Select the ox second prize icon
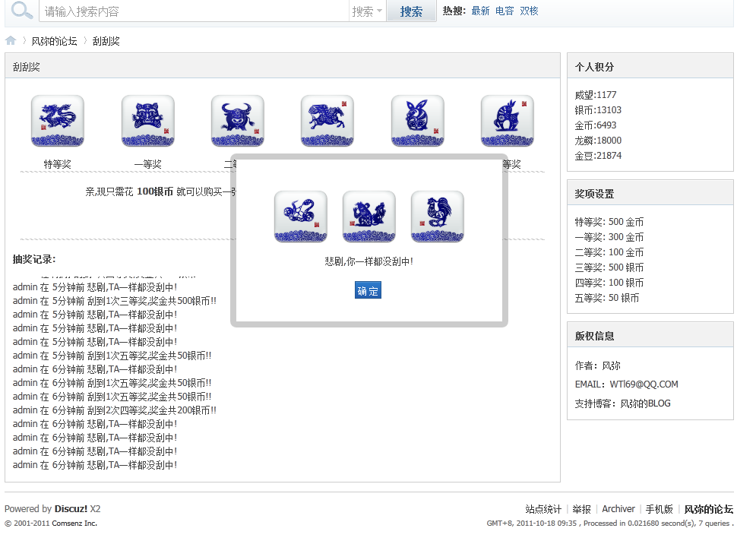The width and height of the screenshot is (756, 560). 237,121
